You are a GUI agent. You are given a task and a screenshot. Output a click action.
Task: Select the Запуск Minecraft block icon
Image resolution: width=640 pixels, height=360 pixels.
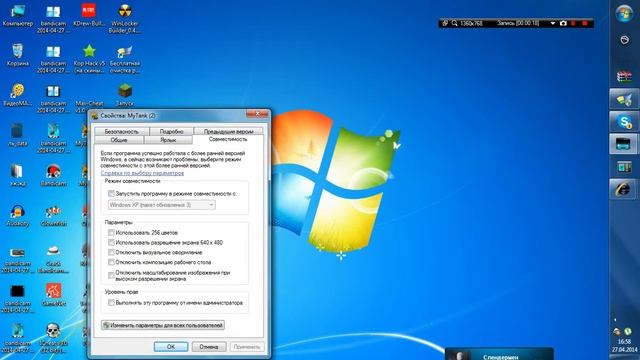tap(124, 95)
